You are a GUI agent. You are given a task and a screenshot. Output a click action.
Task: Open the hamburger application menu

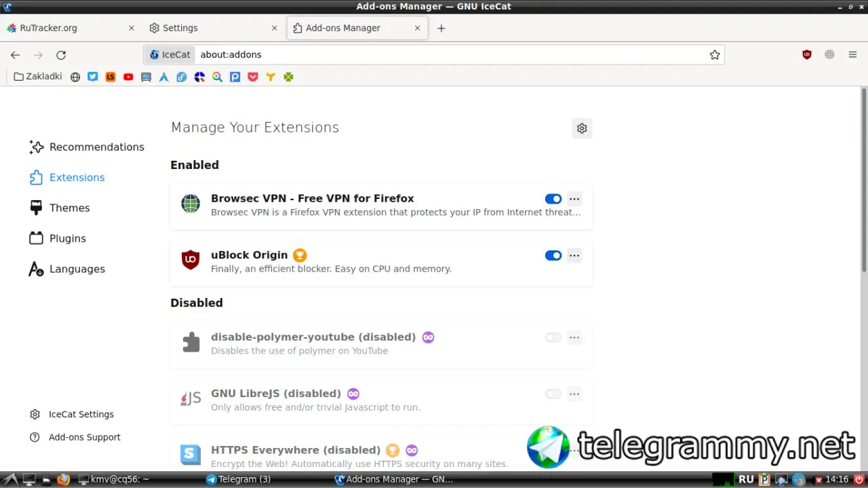point(852,55)
